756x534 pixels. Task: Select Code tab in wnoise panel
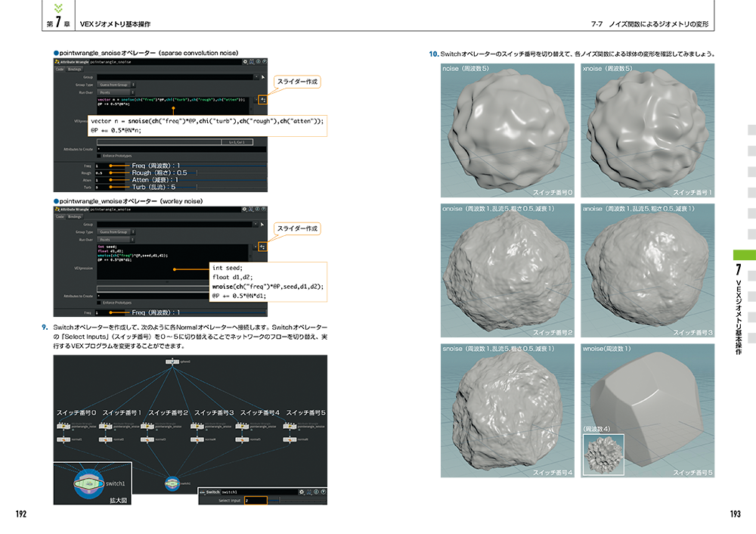(59, 216)
